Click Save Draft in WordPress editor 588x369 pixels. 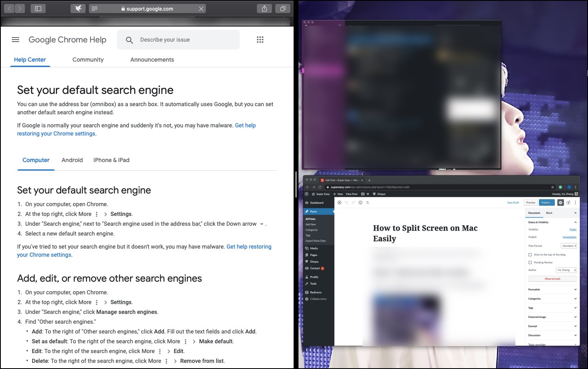pyautogui.click(x=513, y=202)
